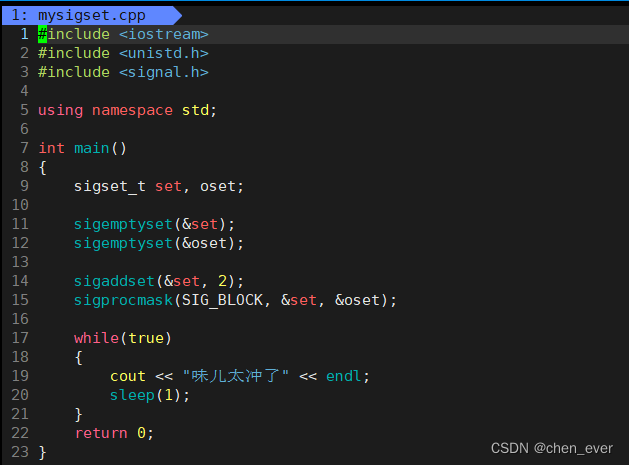Click the Chinese string literal on line 19
629x465 pixels.
click(235, 376)
